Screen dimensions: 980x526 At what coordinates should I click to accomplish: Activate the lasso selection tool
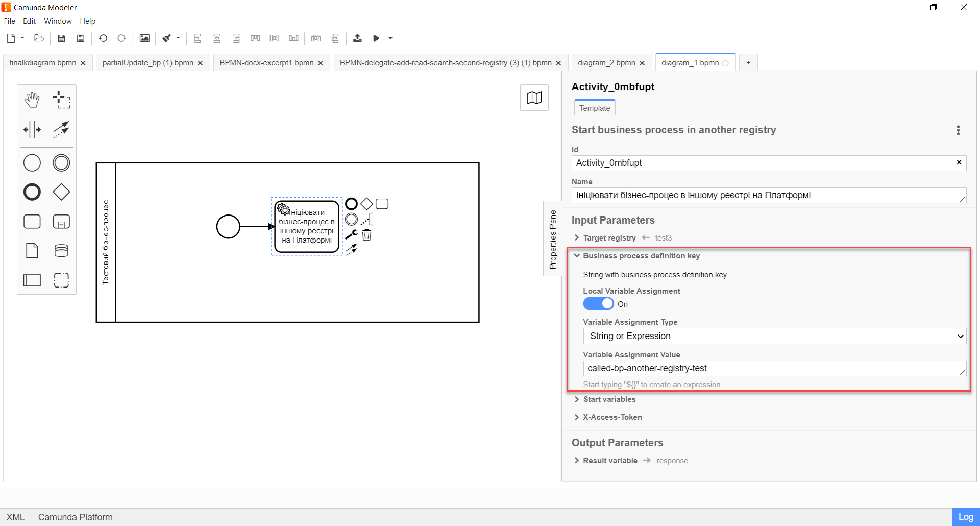click(x=61, y=100)
